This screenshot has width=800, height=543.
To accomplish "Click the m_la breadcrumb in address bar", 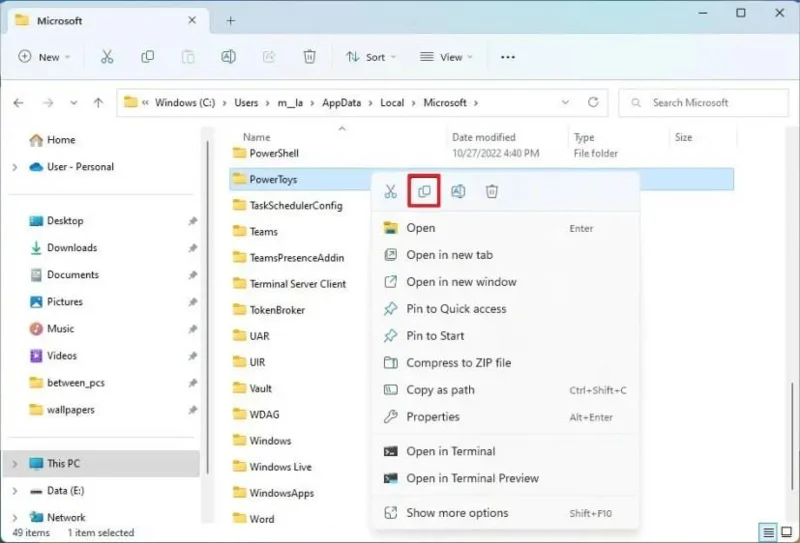I will (290, 103).
